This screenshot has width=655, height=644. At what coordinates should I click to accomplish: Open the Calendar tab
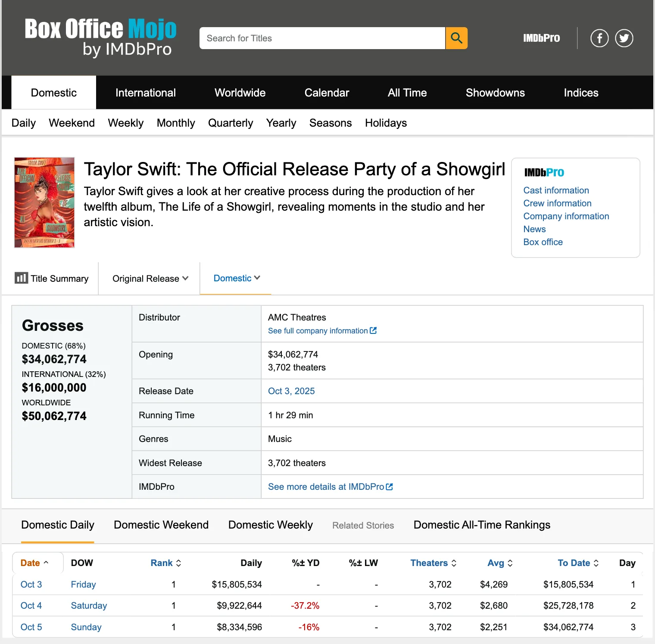pyautogui.click(x=327, y=93)
